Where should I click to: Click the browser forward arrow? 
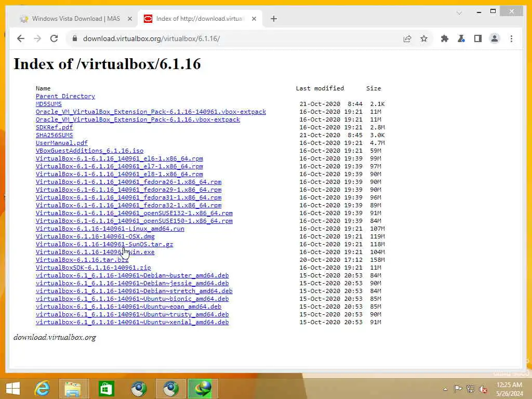[x=37, y=38]
